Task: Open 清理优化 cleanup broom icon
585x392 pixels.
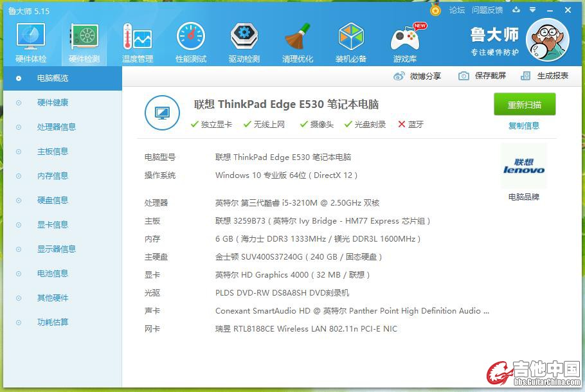Action: 298,42
